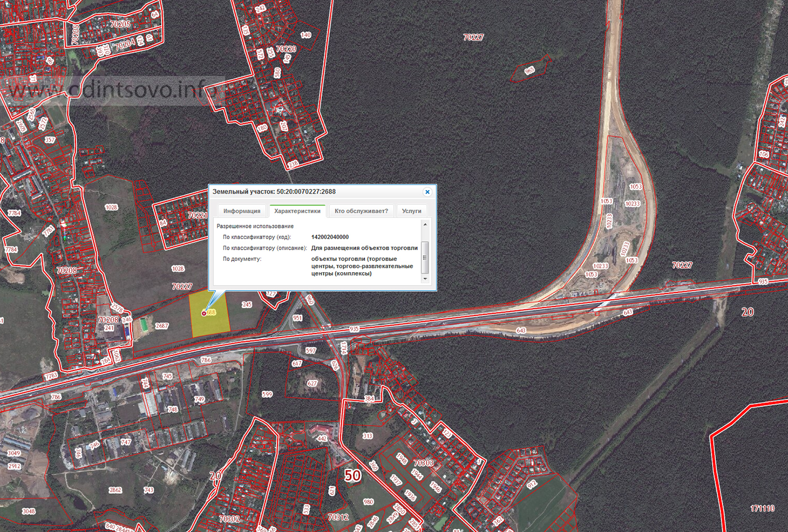Select parcel label 599 on map
788x532 pixels.
click(267, 394)
